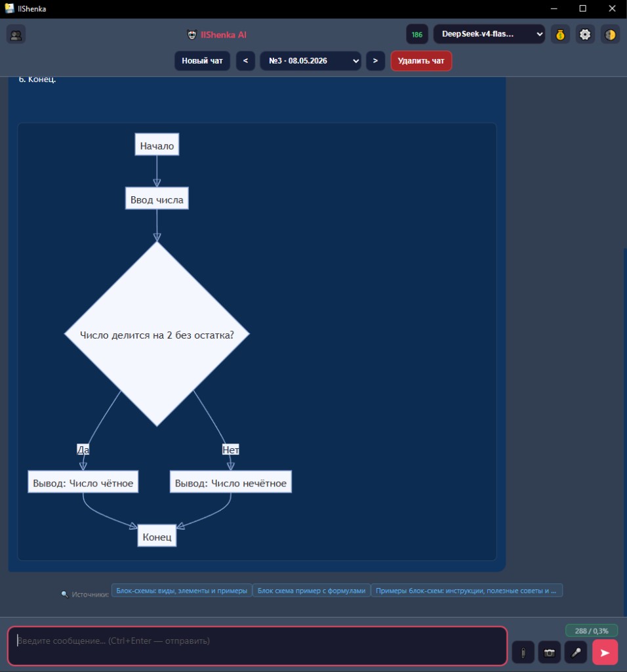The image size is (627, 672).
Task: Start voice input with microphone icon
Action: click(x=576, y=653)
